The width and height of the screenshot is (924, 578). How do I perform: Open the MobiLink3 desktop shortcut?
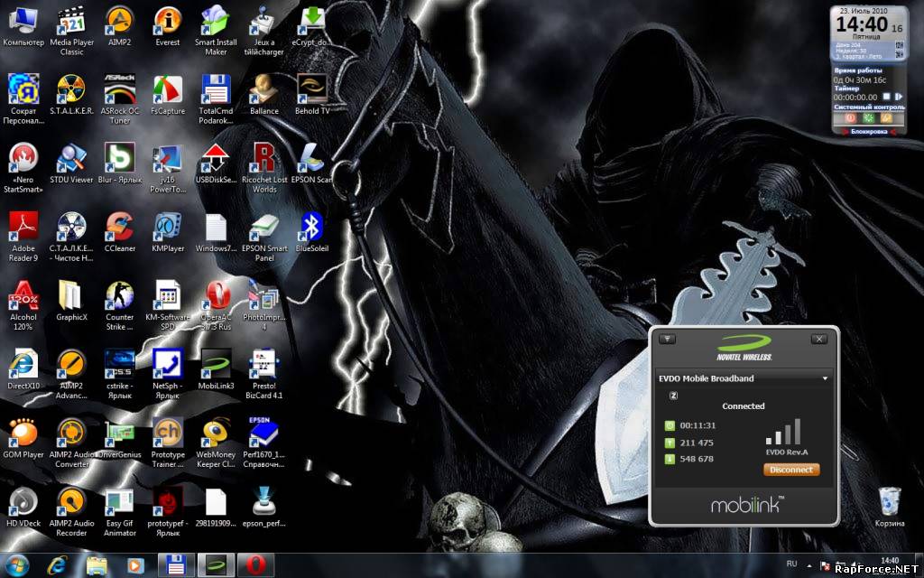point(216,369)
